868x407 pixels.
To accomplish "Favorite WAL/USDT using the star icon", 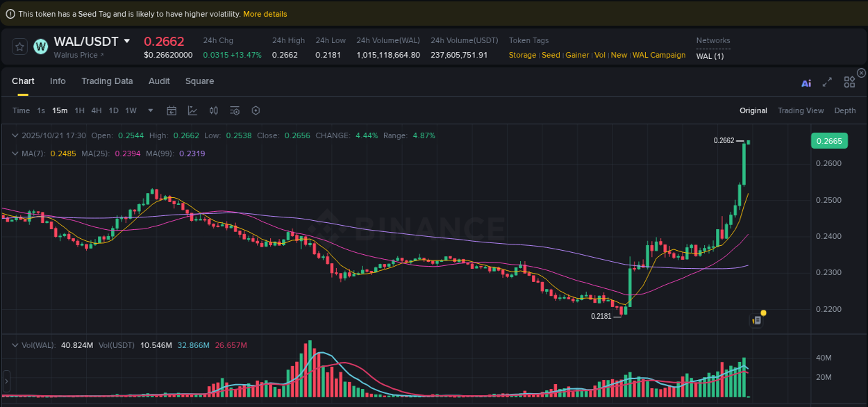I will (x=19, y=46).
